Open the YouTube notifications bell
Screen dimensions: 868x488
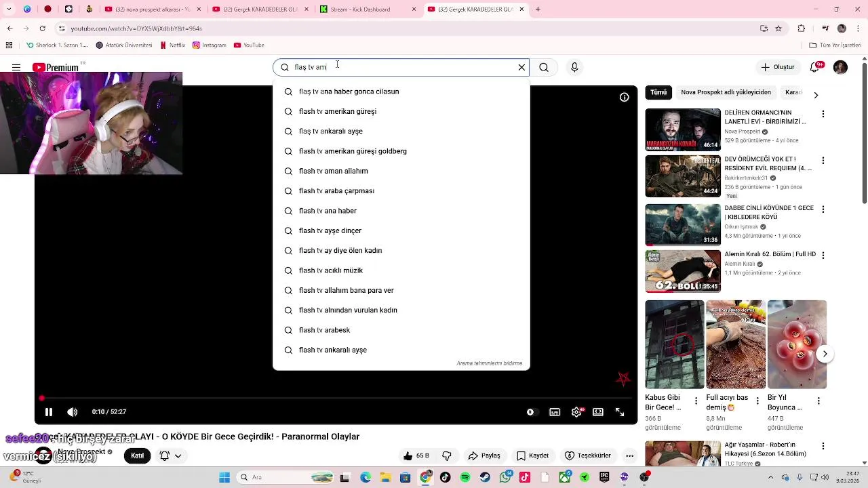coord(816,67)
